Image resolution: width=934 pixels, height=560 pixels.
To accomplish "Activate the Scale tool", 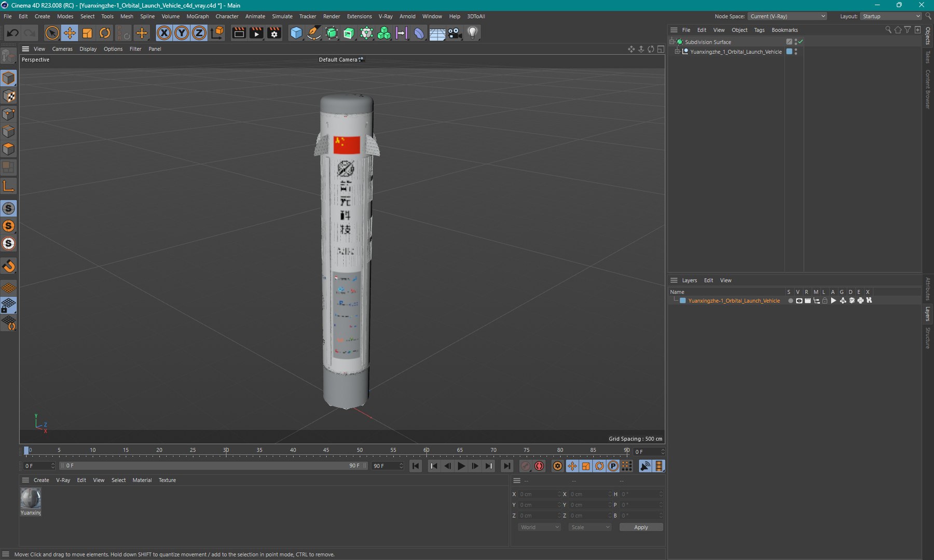I will [x=87, y=33].
